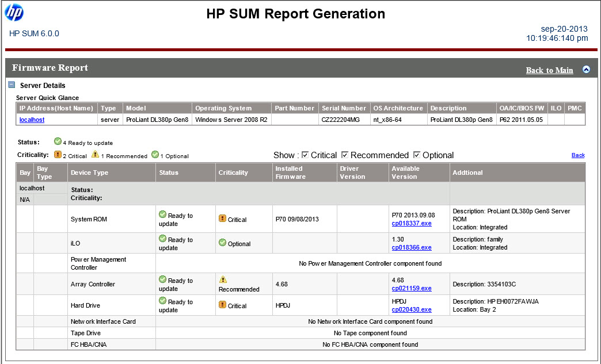The height and width of the screenshot is (364, 601).
Task: Click the iLO optional criticality icon
Action: click(x=222, y=242)
